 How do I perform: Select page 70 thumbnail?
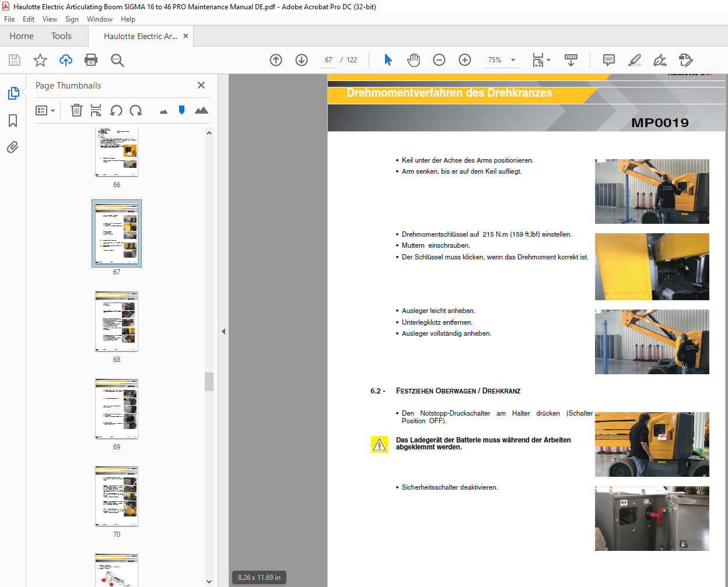point(117,497)
